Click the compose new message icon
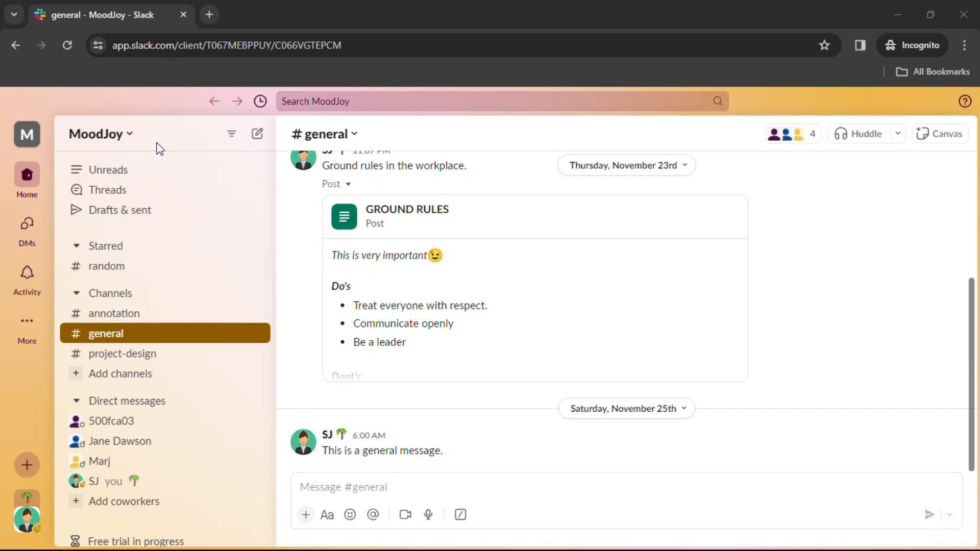Screen dimensions: 980x551 257,134
